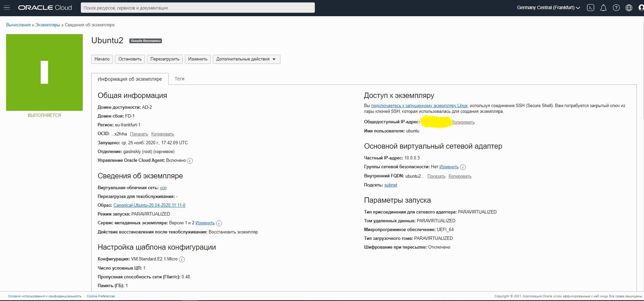Image resolution: width=644 pixels, height=301 pixels.
Task: Click info icon next to Oracle Cloud Agent
Action: click(190, 161)
